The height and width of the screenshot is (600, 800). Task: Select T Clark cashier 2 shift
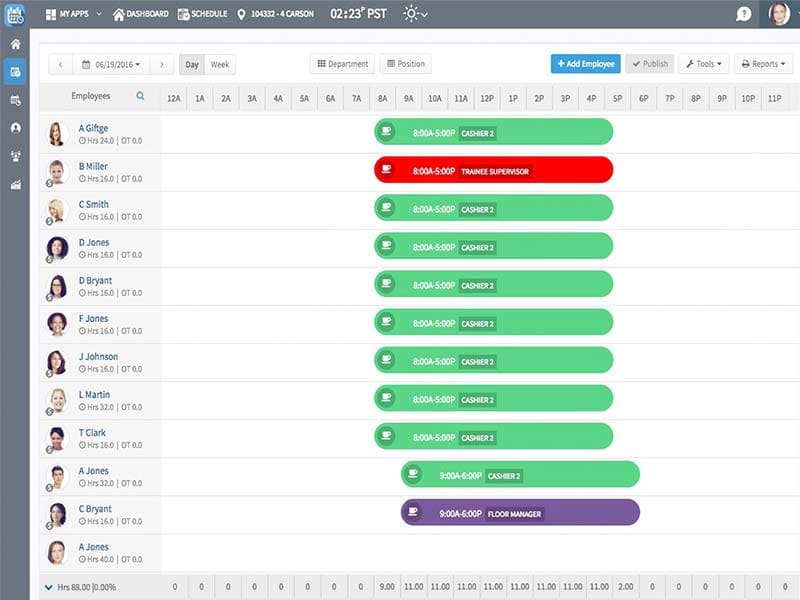(493, 436)
